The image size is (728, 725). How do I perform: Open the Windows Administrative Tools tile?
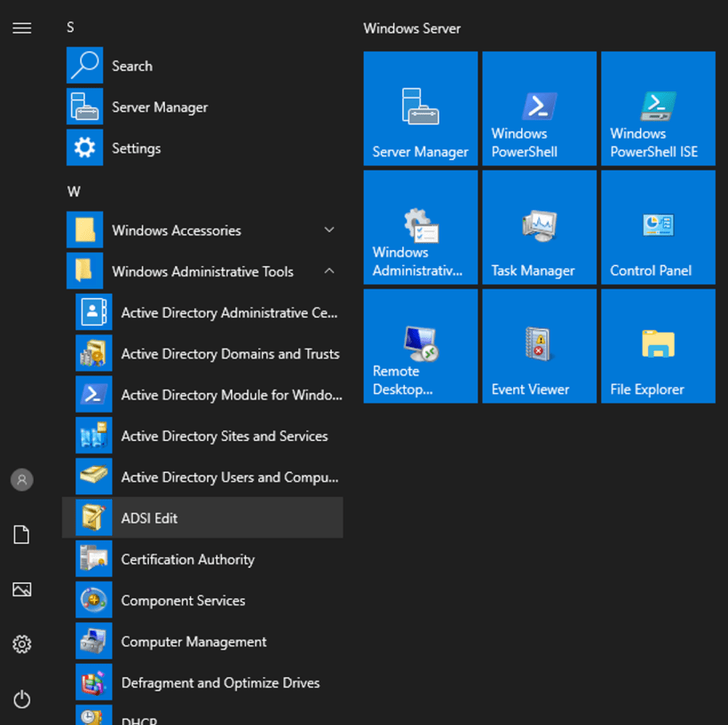pos(421,227)
